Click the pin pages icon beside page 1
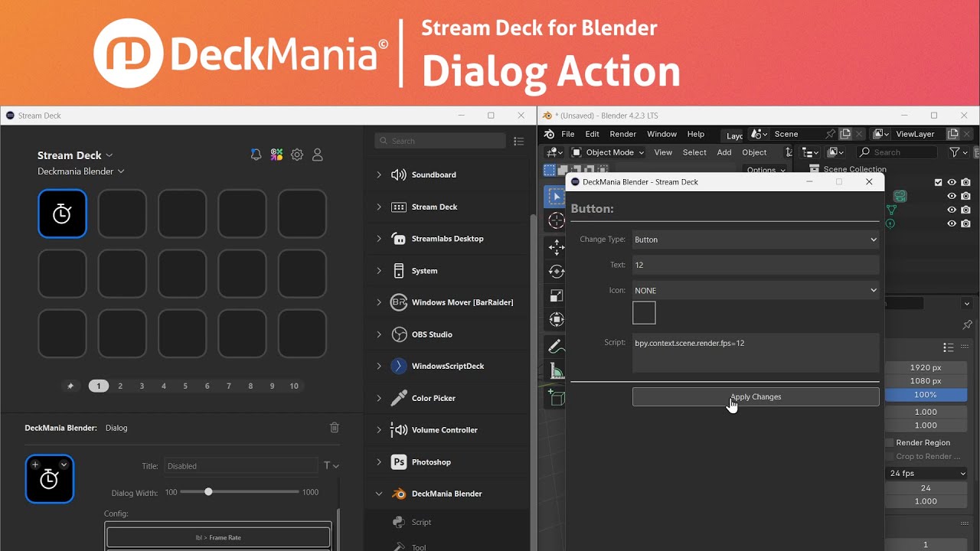The width and height of the screenshot is (980, 551). click(70, 386)
